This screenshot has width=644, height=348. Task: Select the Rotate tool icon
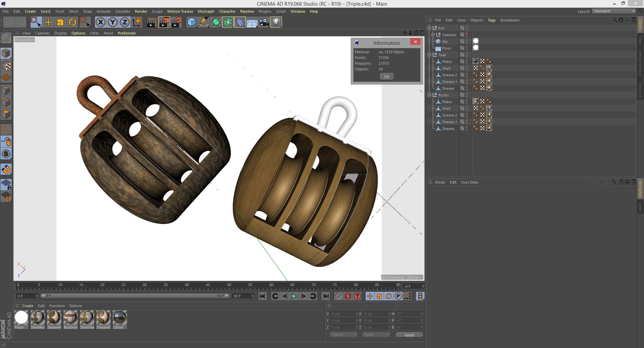click(x=72, y=22)
